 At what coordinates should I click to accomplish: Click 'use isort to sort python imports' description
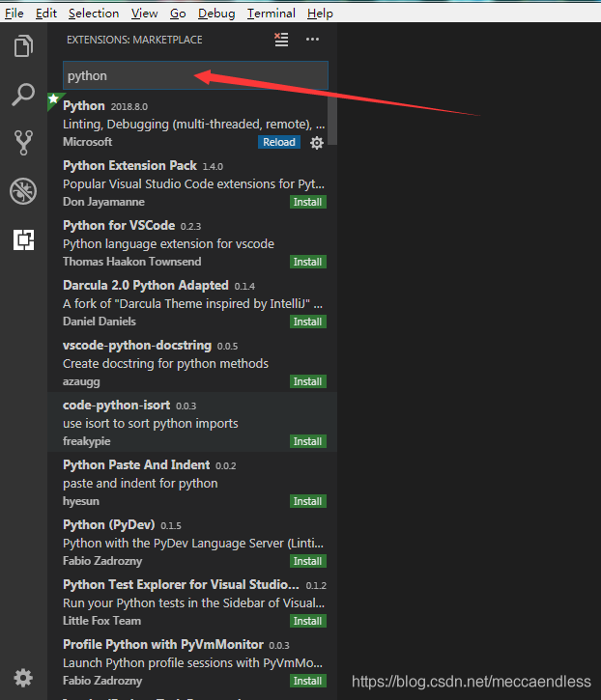tap(150, 424)
